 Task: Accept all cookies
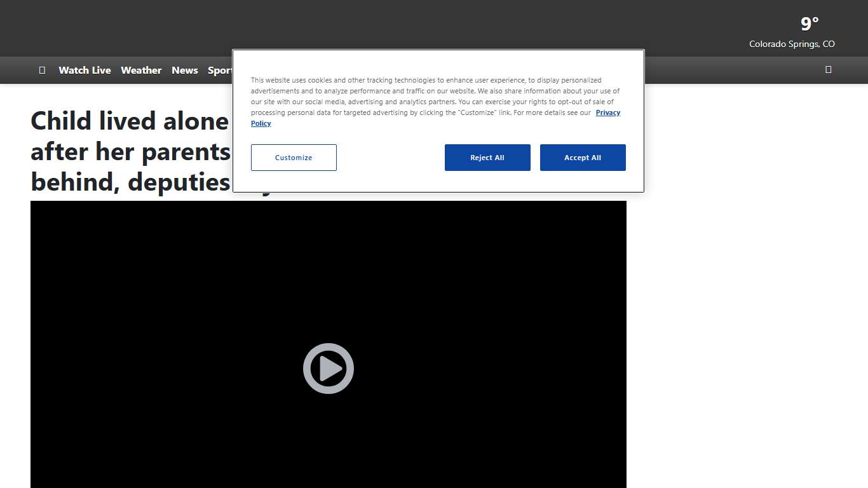pos(583,158)
